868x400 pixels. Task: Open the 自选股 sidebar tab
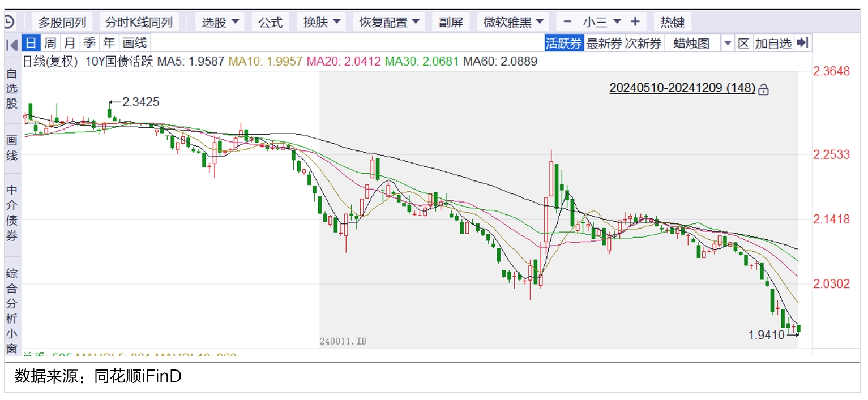click(x=12, y=88)
